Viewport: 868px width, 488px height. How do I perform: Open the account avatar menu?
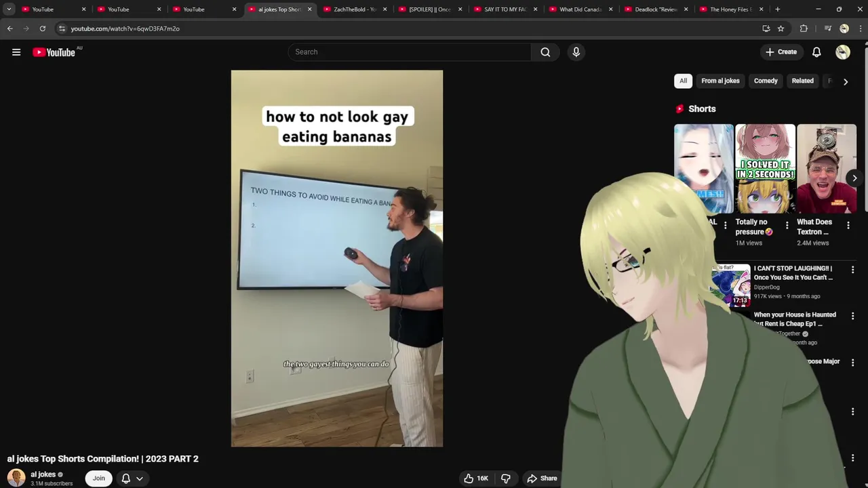843,52
